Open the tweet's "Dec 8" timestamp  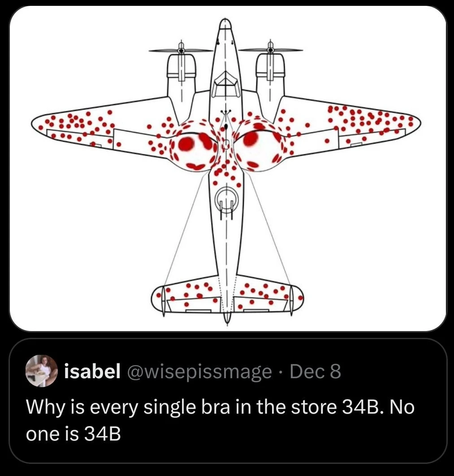tap(316, 371)
